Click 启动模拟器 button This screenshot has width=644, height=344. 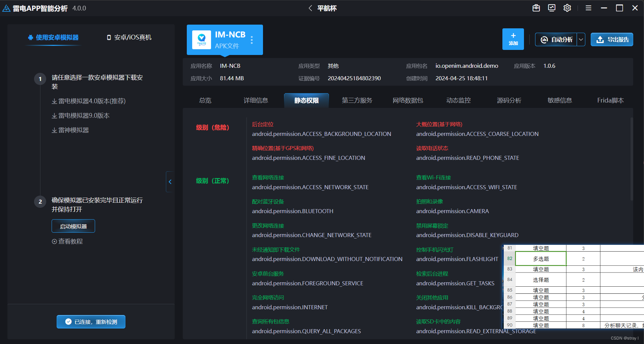coord(73,226)
